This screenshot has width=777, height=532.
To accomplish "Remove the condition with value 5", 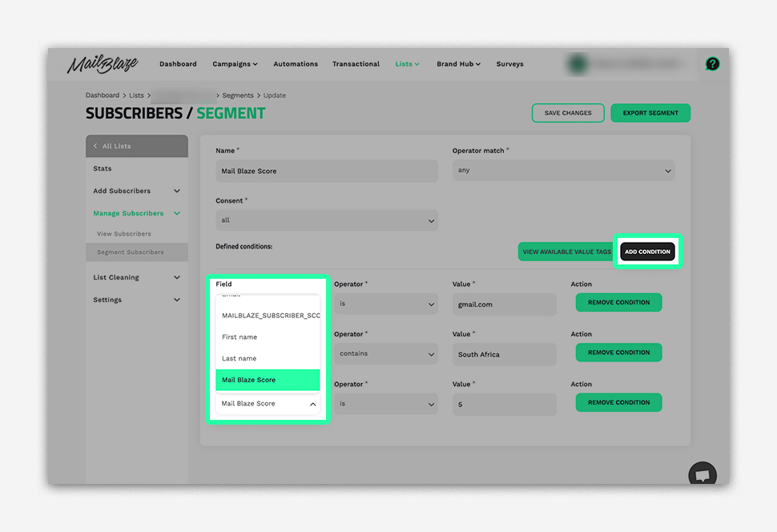I will [618, 402].
